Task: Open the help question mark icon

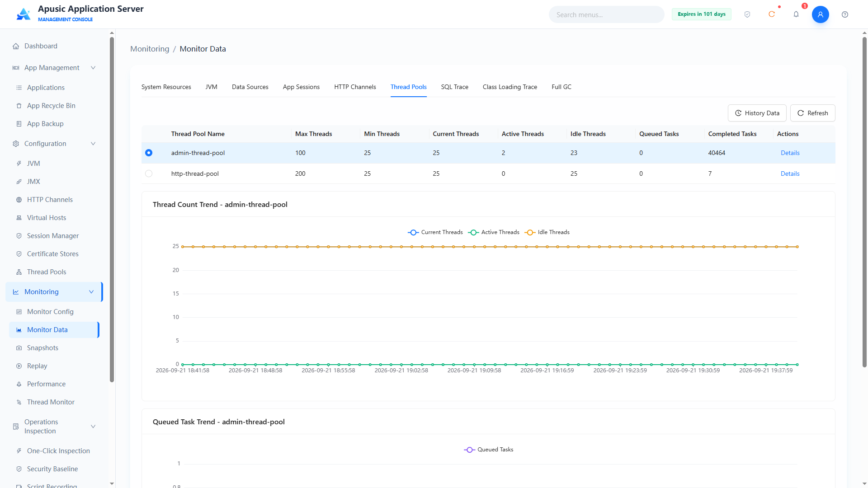Action: [x=845, y=14]
